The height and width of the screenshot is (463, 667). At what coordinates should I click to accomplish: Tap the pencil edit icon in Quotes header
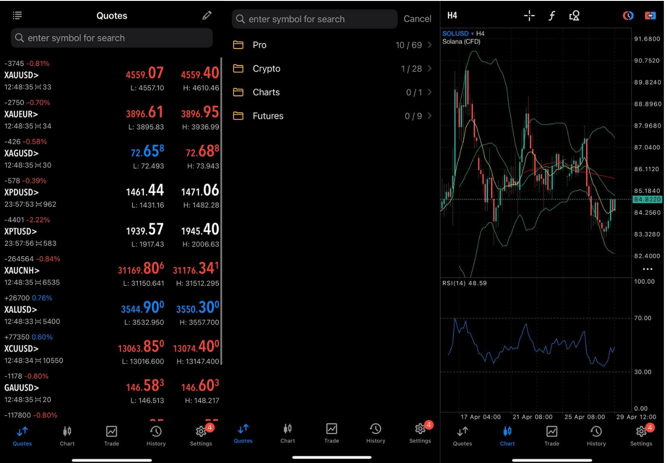(207, 16)
